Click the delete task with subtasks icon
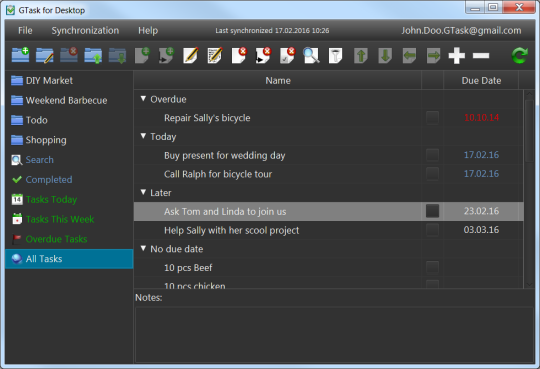This screenshot has width=540, height=369. pos(263,55)
